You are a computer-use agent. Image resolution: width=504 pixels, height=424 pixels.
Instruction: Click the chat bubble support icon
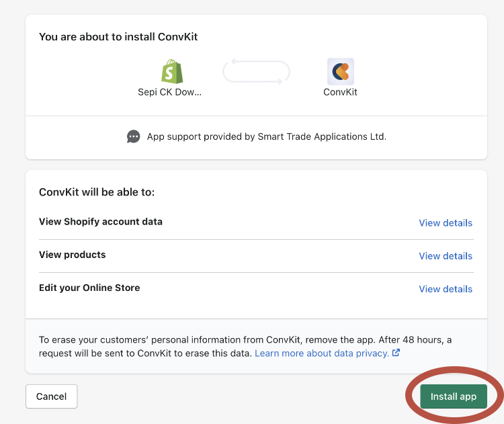pyautogui.click(x=134, y=136)
